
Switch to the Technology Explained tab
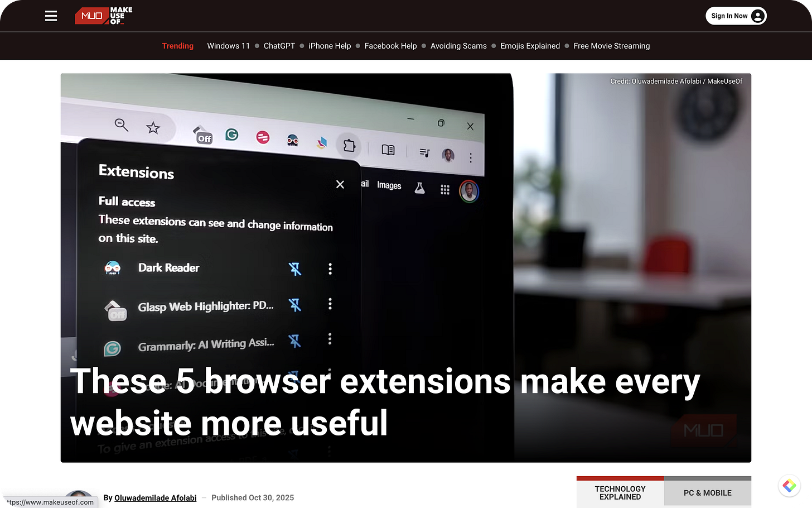[620, 492]
